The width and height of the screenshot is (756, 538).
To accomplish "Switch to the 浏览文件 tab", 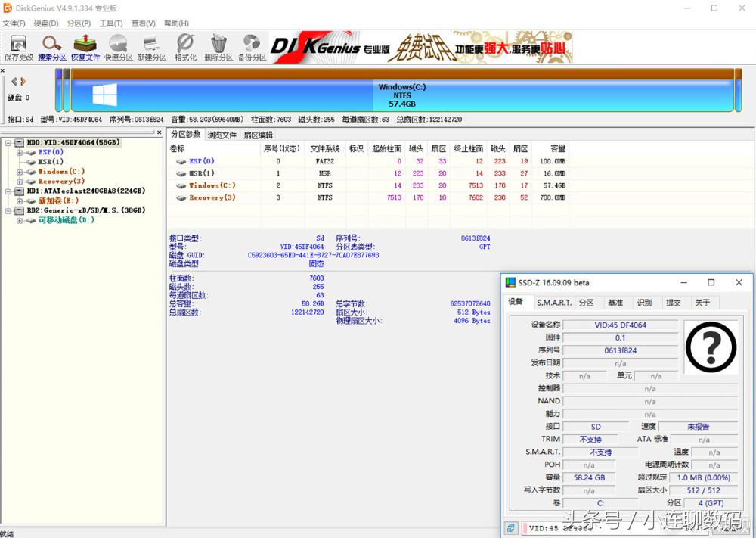I will 222,135.
